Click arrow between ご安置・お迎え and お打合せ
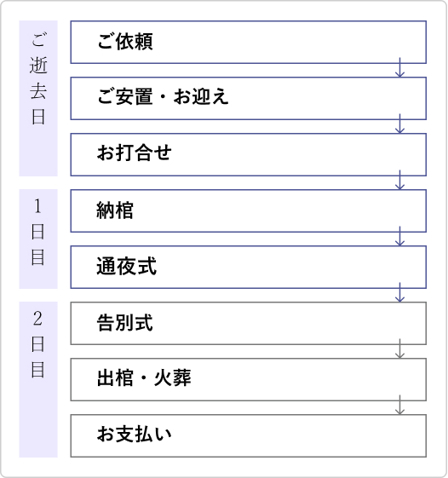 pos(399,124)
